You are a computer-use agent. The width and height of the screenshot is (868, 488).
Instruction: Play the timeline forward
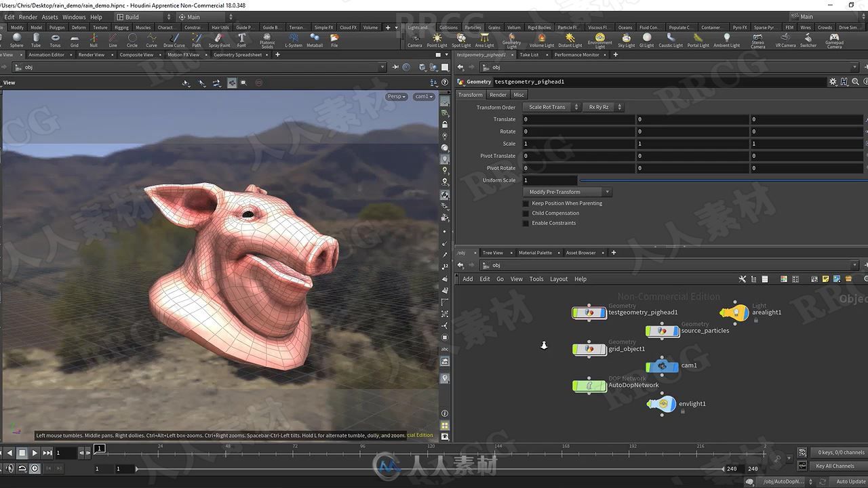pyautogui.click(x=35, y=453)
